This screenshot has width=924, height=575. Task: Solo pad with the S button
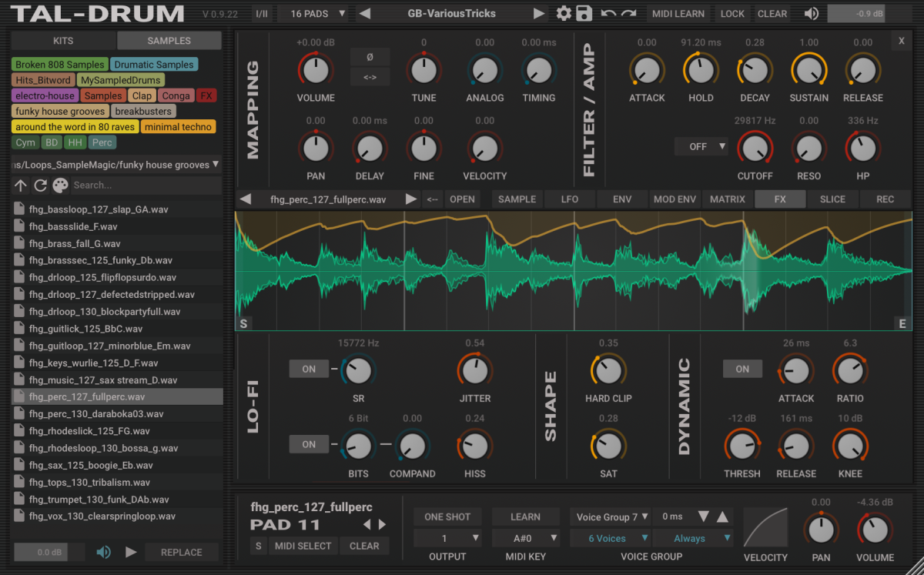pos(258,546)
